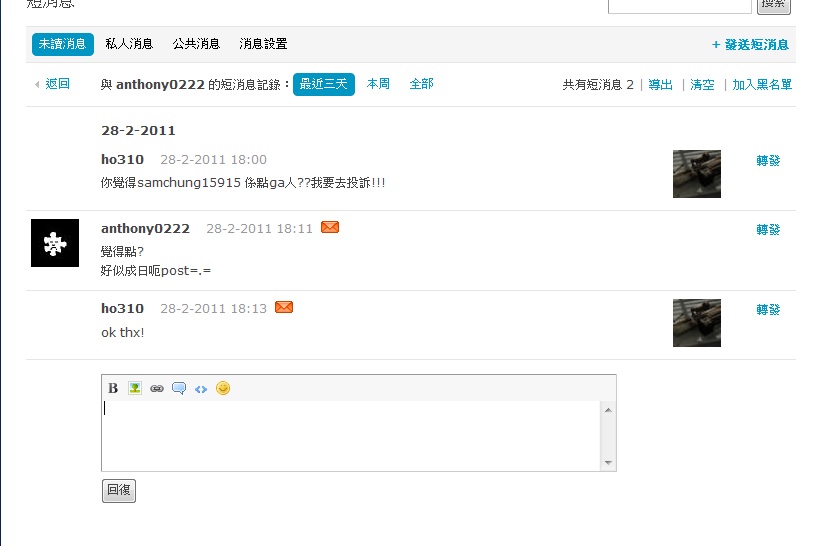This screenshot has width=820, height=546.
Task: Filter messages by 本周
Action: point(378,84)
